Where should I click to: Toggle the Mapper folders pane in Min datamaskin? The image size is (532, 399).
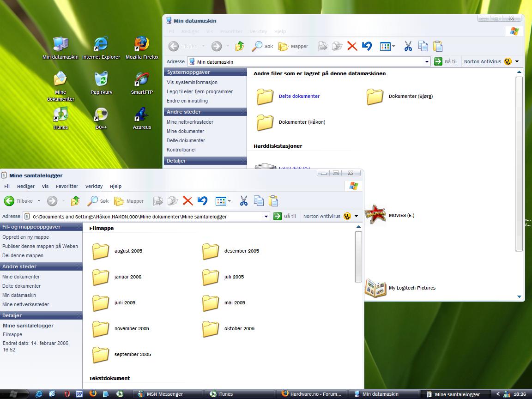(x=293, y=46)
